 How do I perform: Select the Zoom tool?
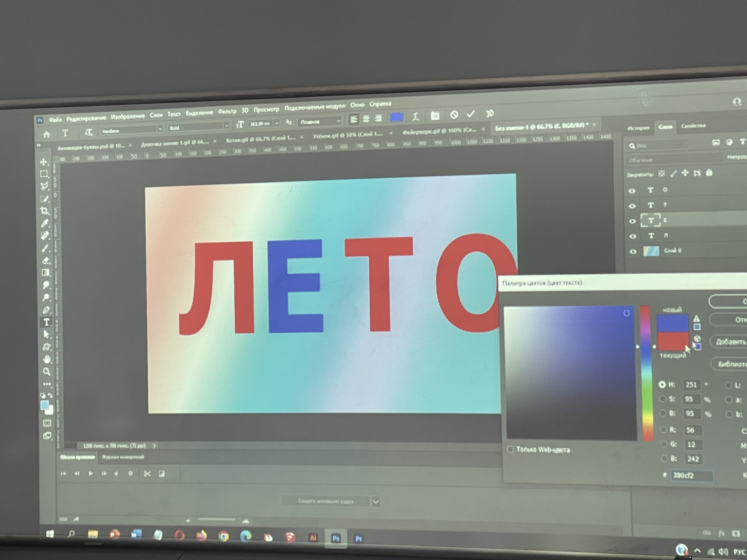47,372
